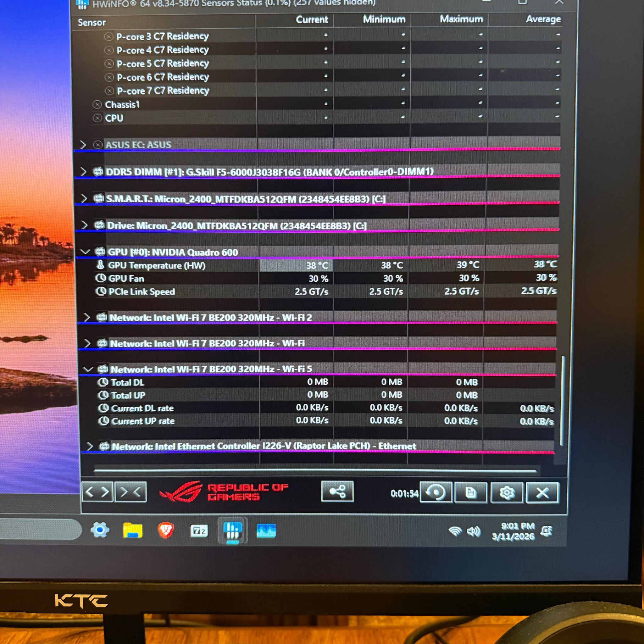The width and height of the screenshot is (644, 644).
Task: Click disabled icon beside P-core 7 C7 Residency
Action: 110,91
